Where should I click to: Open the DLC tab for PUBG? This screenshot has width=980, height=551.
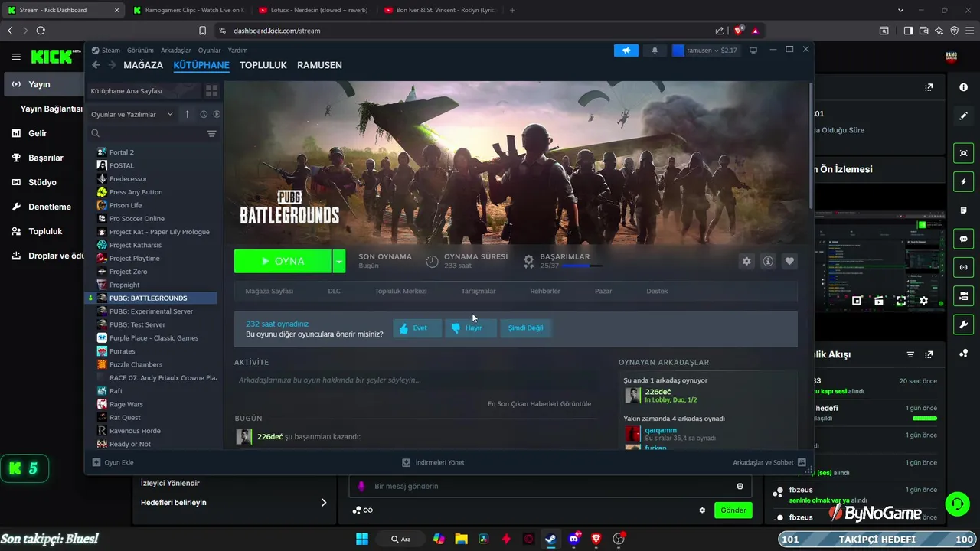[x=334, y=292]
